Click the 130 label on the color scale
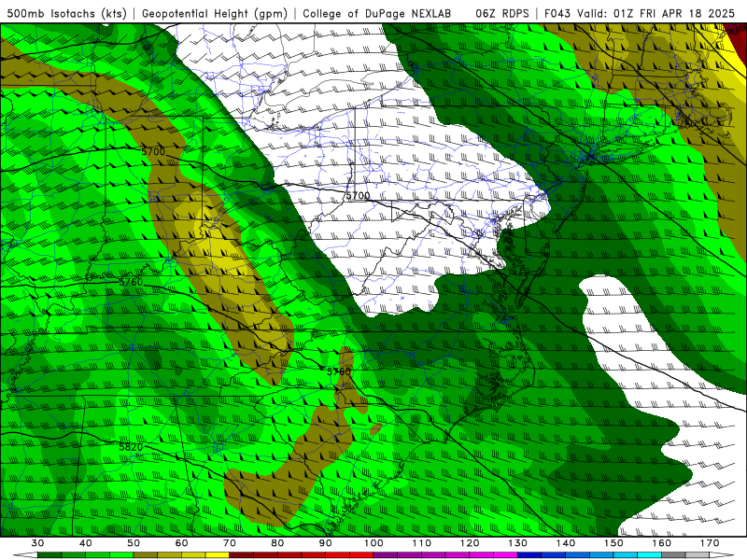747x560 pixels. tap(518, 543)
